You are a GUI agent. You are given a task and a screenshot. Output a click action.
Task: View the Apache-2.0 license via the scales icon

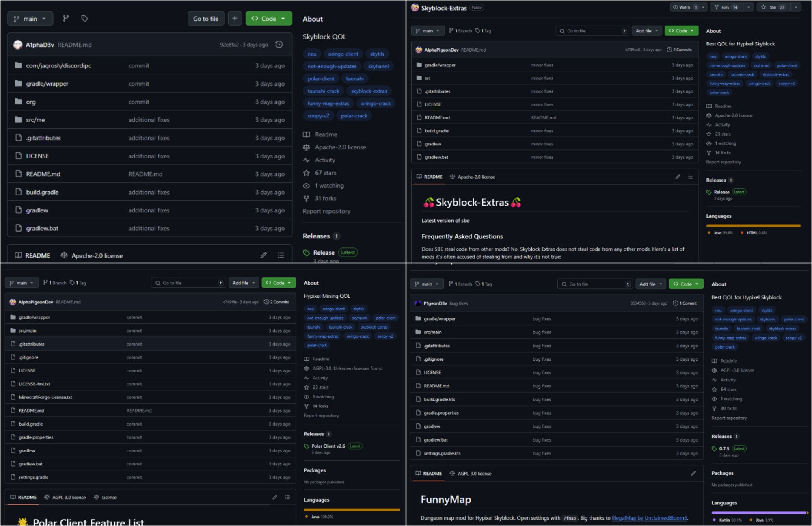[307, 147]
